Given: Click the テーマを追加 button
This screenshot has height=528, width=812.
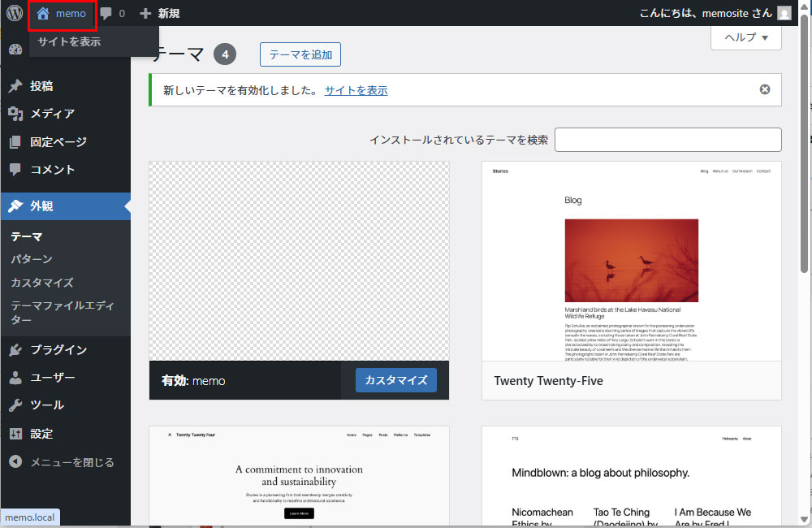Looking at the screenshot, I should [x=300, y=54].
